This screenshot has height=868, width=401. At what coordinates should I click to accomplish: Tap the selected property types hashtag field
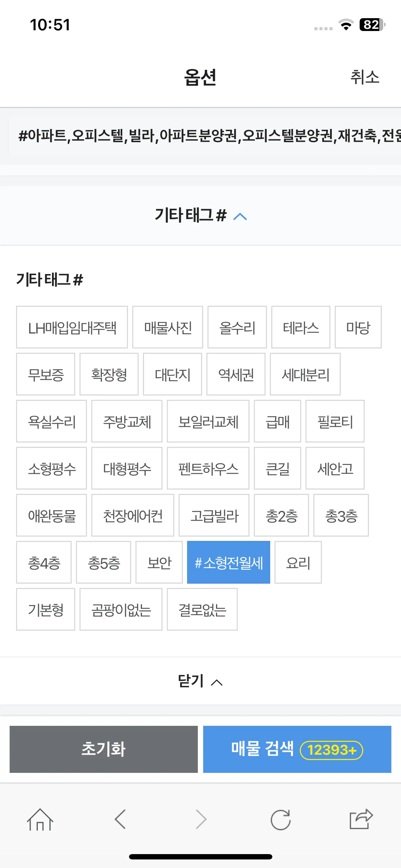click(205, 136)
